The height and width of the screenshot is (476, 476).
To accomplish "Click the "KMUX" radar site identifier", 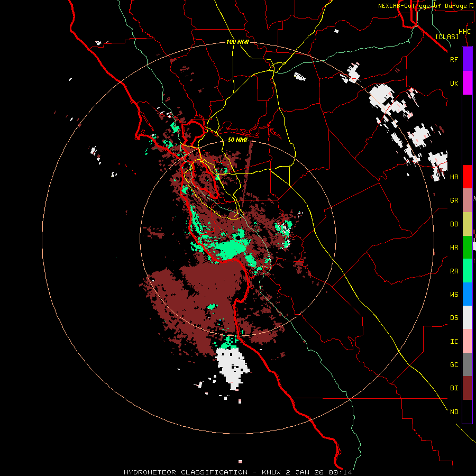I will 271,472.
